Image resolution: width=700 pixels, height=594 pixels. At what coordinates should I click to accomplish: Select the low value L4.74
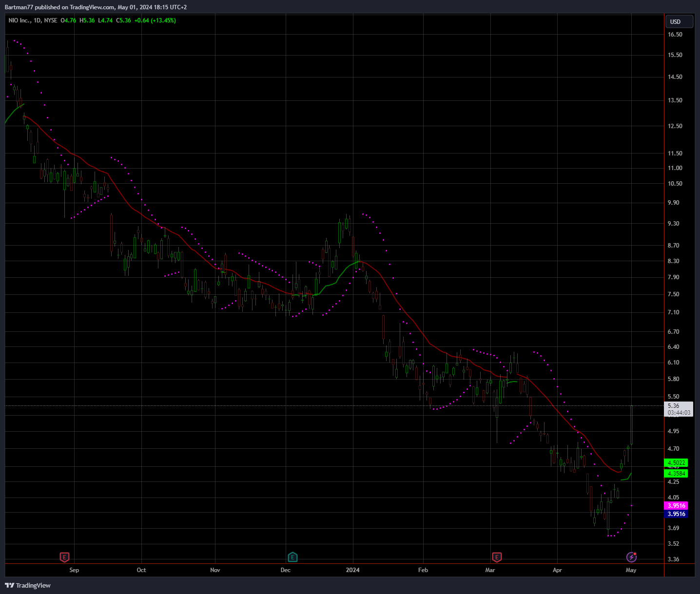[105, 20]
